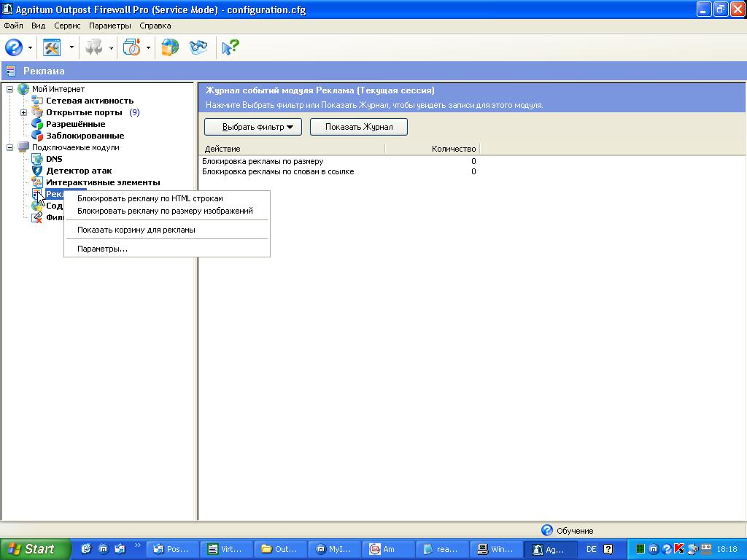Select Интерактивные элементы in the tree
This screenshot has height=560, width=747.
[103, 182]
